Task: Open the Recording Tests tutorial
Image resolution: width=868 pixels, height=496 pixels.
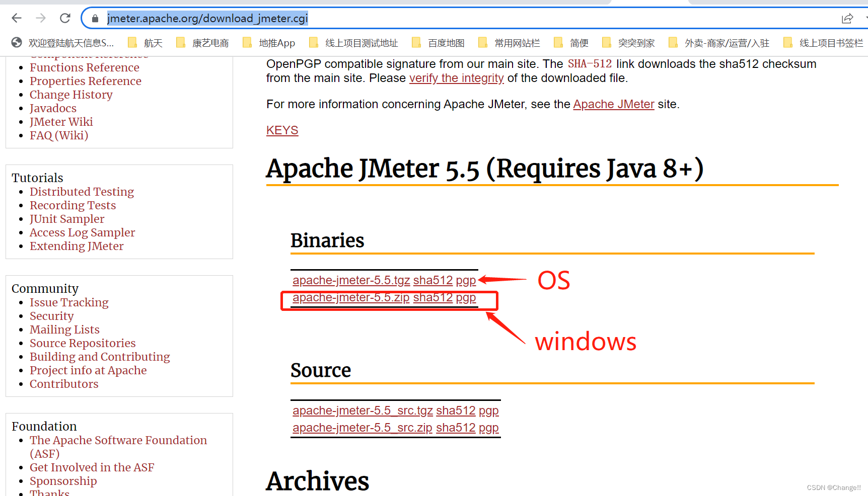Action: tap(73, 205)
